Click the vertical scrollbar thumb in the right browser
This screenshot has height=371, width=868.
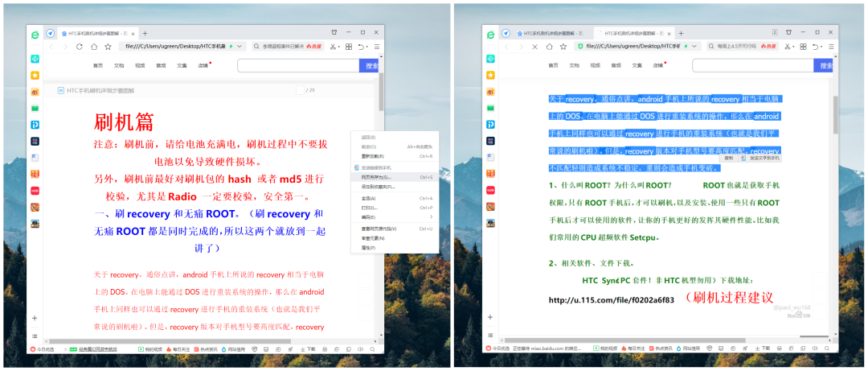pyautogui.click(x=836, y=115)
